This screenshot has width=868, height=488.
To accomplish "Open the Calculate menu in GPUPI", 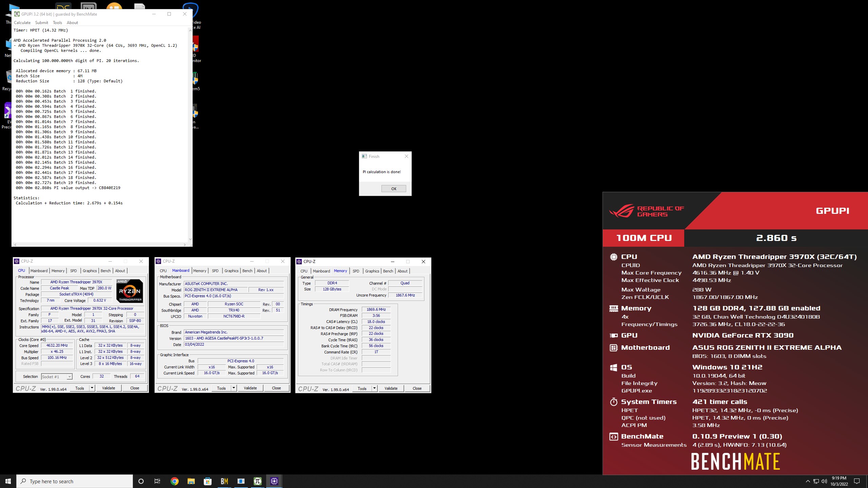I will pos(22,23).
